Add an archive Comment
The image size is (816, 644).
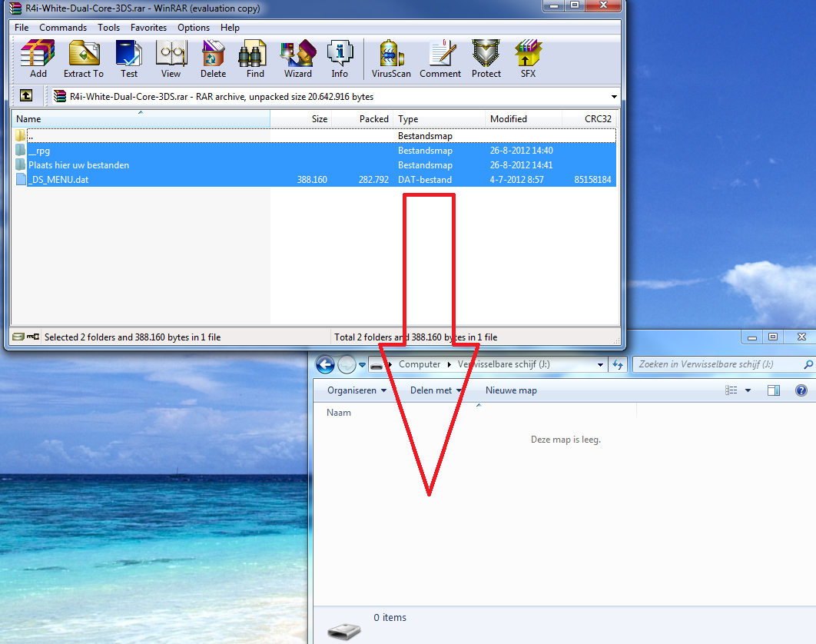click(x=440, y=59)
